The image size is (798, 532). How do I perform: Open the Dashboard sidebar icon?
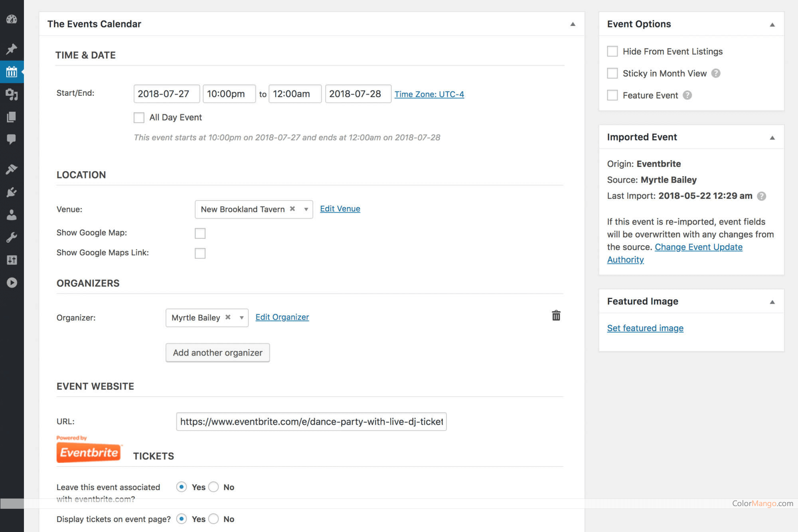coord(12,19)
